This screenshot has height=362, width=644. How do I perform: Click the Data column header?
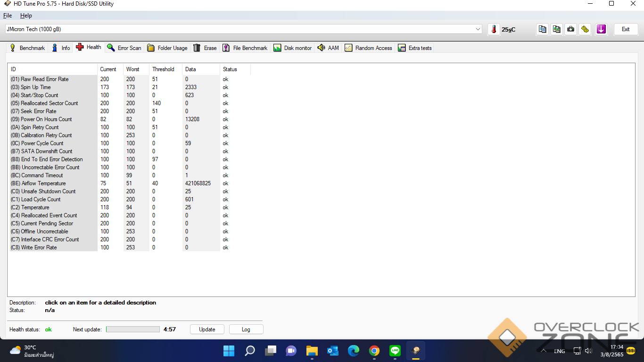(x=201, y=69)
